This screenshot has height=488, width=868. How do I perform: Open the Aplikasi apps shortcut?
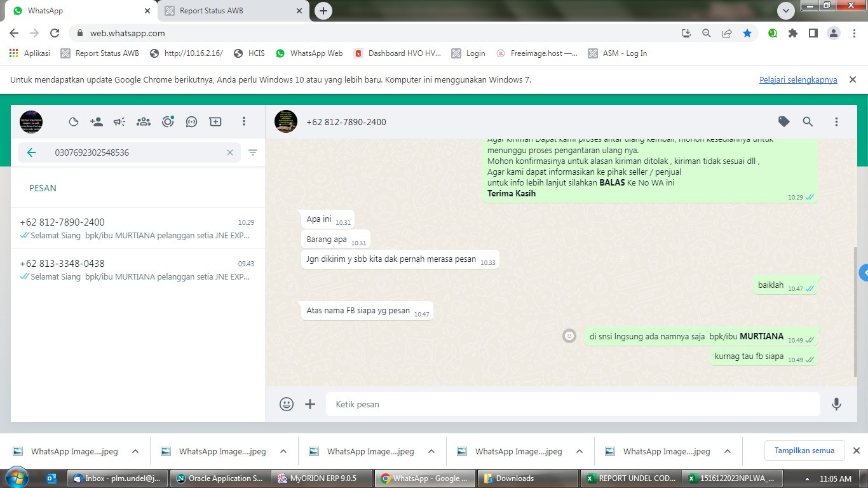coord(30,53)
